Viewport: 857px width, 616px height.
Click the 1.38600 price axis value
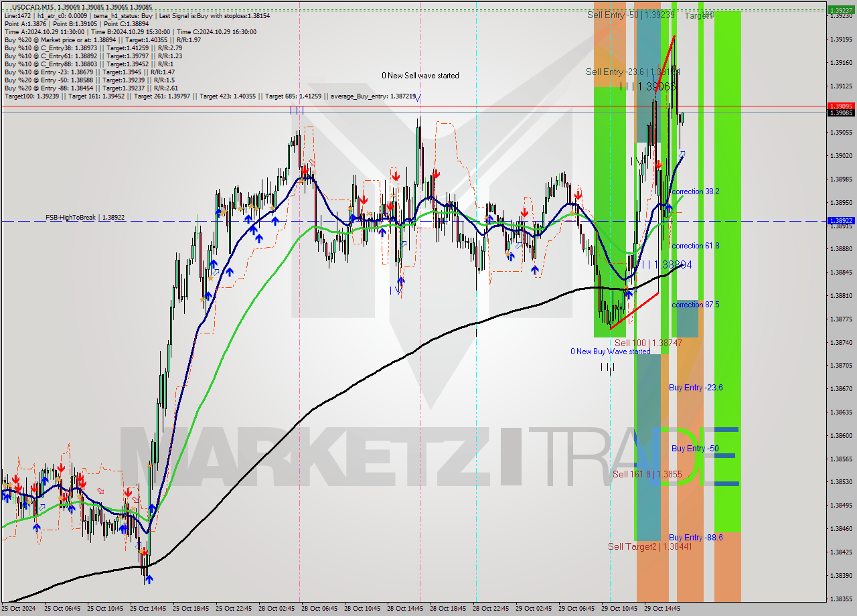(840, 435)
